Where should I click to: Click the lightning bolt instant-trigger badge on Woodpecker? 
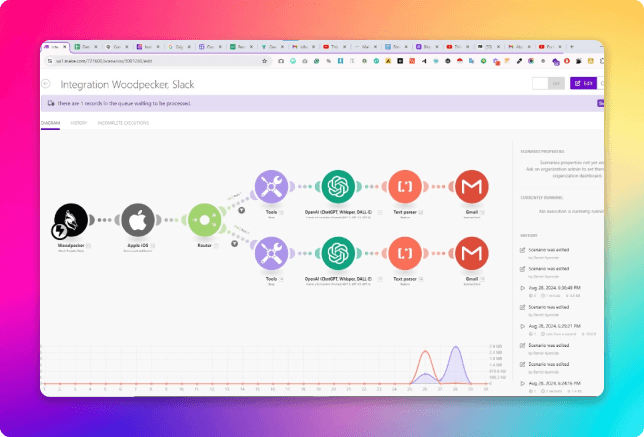pyautogui.click(x=59, y=231)
